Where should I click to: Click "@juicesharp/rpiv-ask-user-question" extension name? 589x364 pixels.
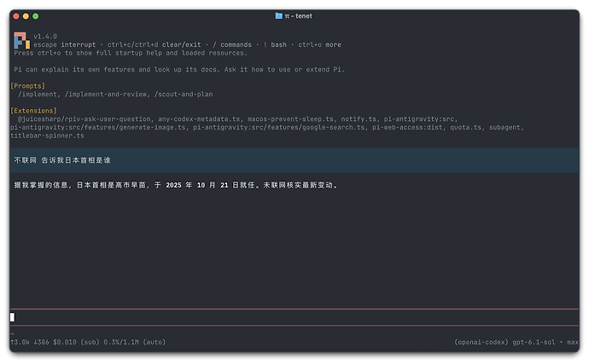(x=85, y=119)
